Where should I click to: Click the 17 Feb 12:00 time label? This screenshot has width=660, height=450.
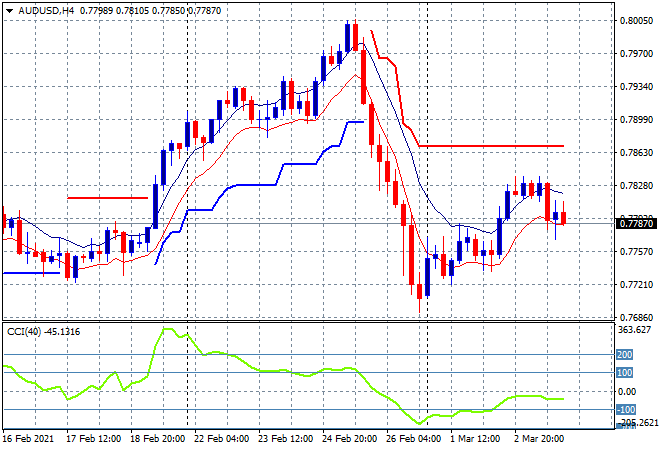coord(93,439)
